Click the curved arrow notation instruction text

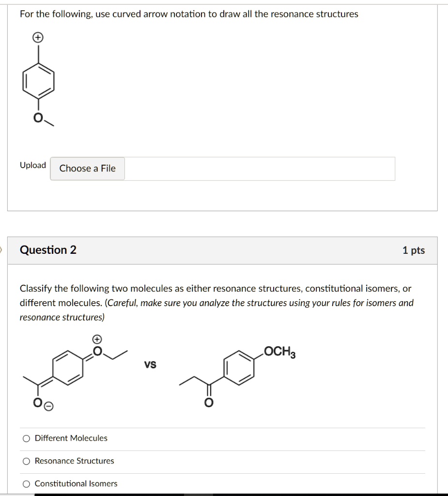tap(189, 14)
